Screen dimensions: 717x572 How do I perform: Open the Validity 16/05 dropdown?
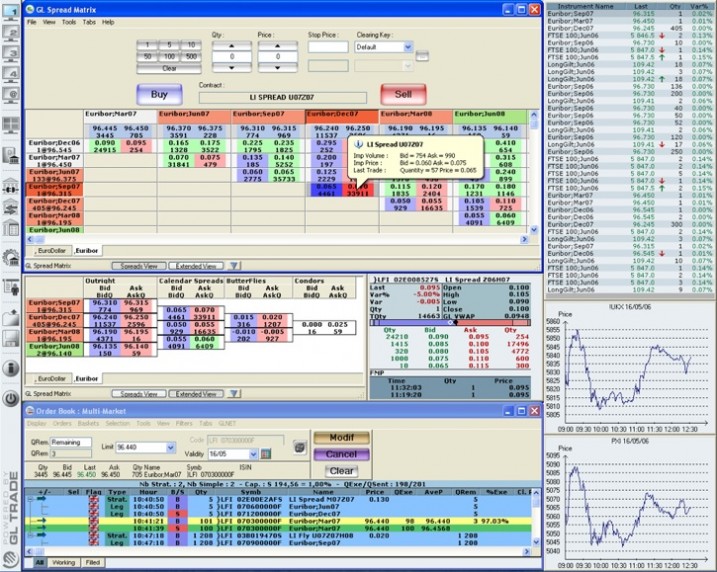253,454
